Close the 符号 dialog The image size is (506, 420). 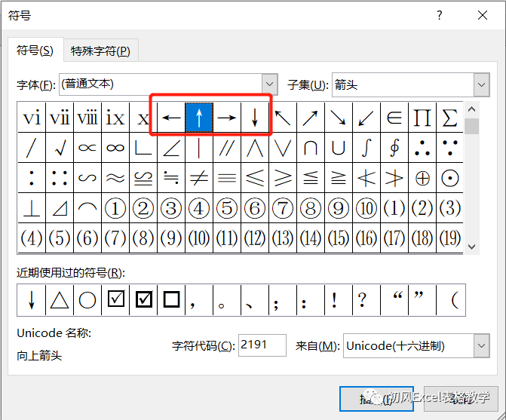point(483,15)
